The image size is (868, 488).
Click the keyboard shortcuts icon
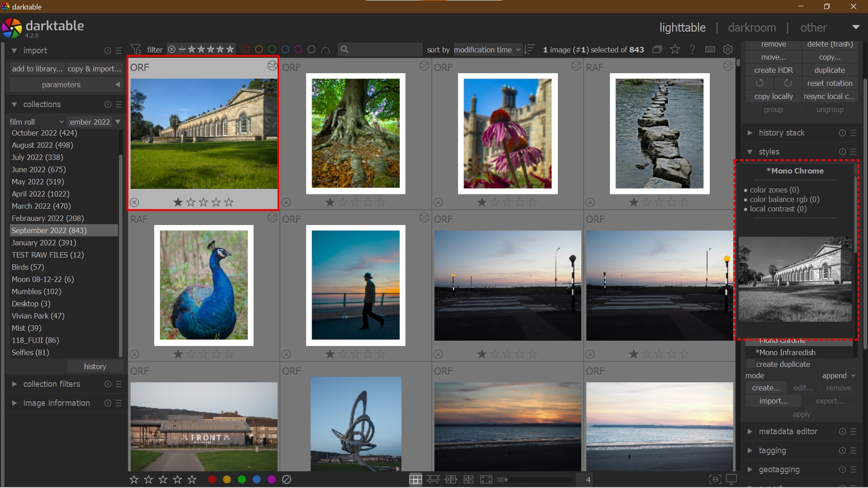710,49
